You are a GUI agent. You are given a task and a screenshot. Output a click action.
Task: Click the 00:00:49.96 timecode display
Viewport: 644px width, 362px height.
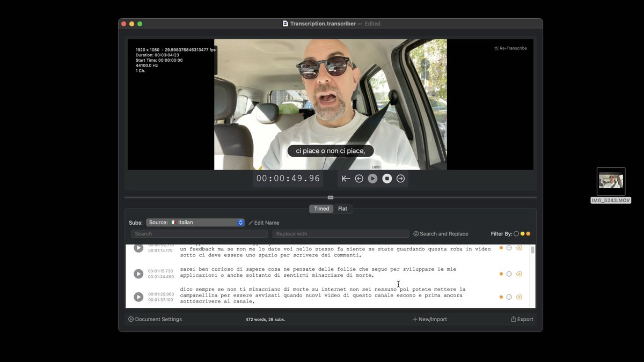coord(288,179)
